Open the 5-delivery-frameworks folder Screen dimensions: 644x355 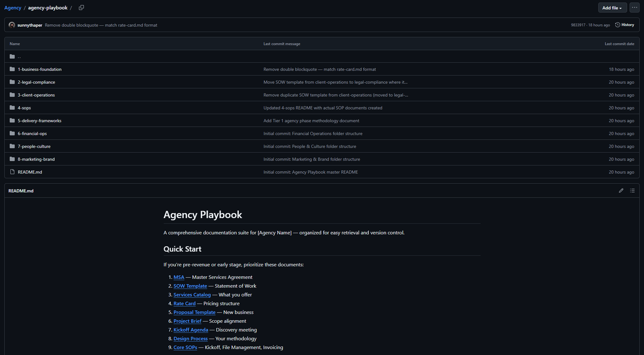point(40,121)
